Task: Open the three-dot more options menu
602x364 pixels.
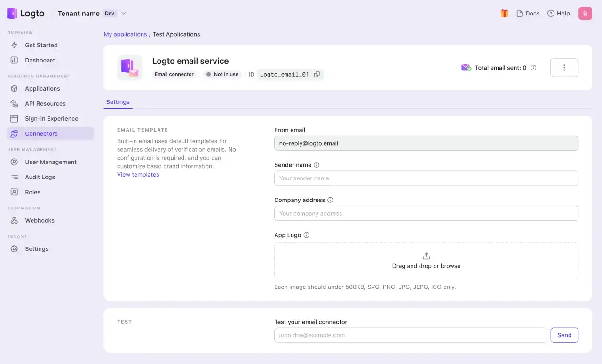Action: pos(564,68)
